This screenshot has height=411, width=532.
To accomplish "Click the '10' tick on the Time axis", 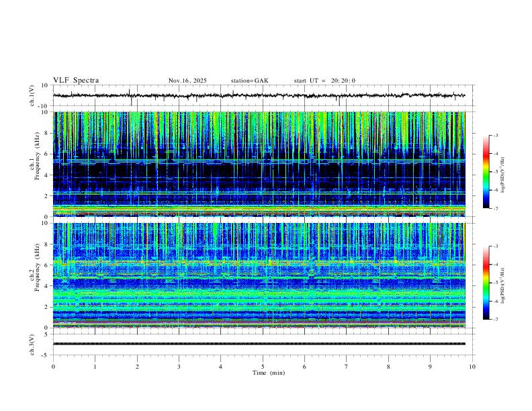I will click(472, 367).
